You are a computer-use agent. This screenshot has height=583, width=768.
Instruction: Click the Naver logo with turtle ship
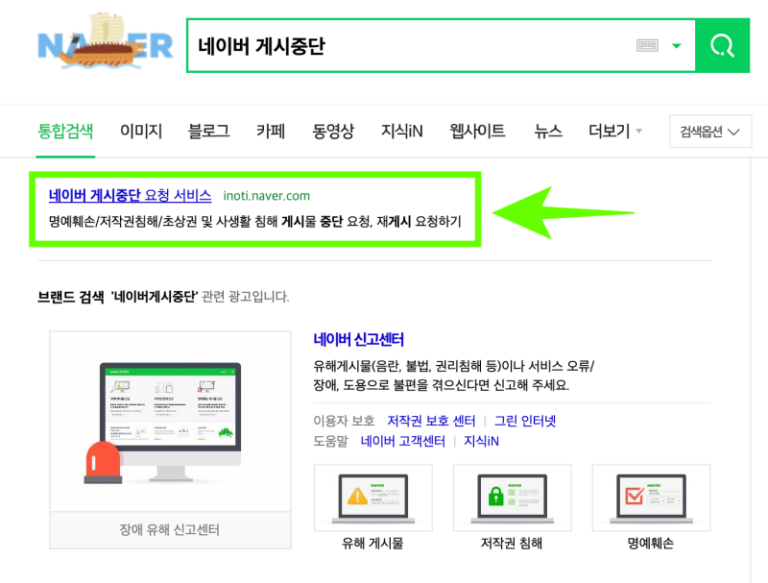[105, 43]
